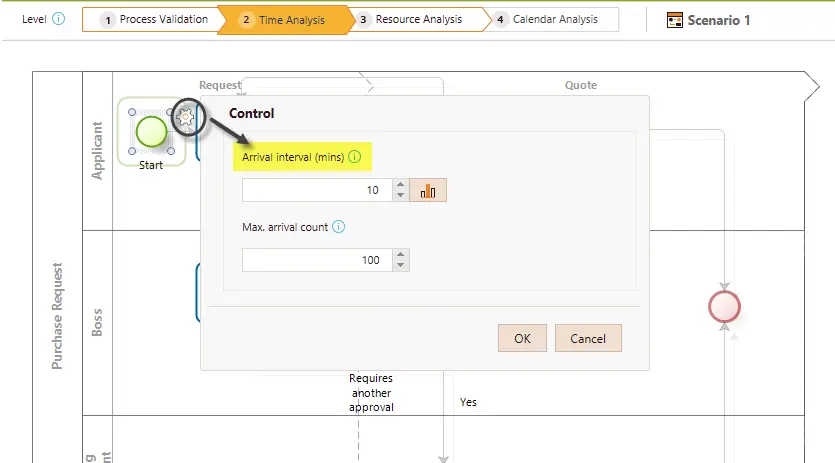Open the Scenario 1 icon

click(x=675, y=20)
